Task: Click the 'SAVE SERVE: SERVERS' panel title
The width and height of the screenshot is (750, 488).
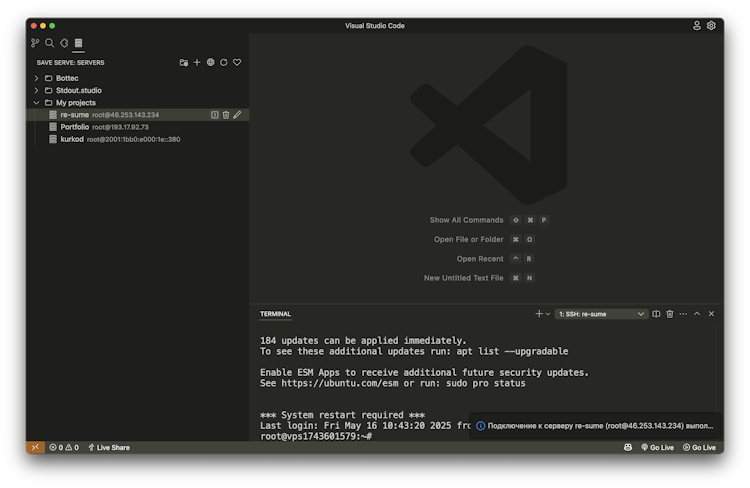Action: [70, 63]
